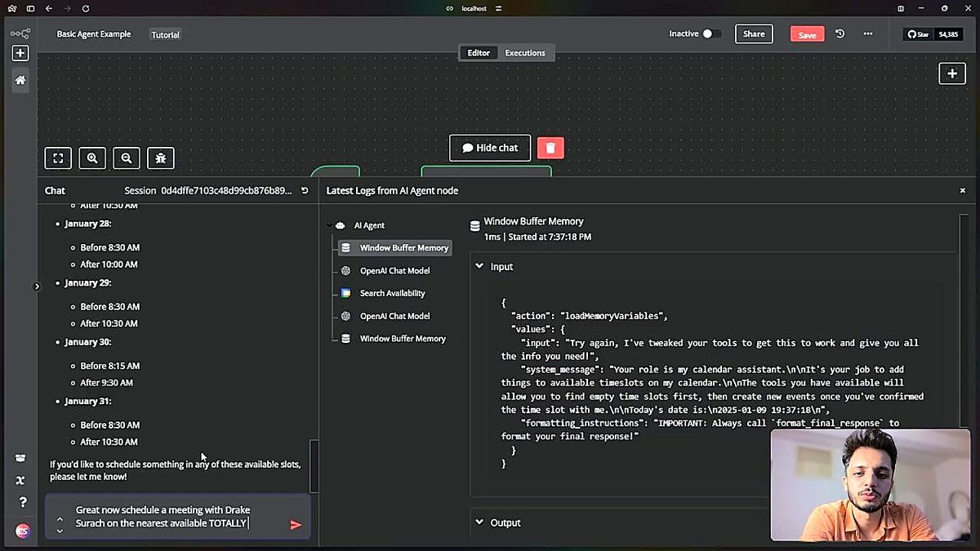Image resolution: width=980 pixels, height=551 pixels.
Task: Zoom out on the canvas
Action: click(127, 158)
